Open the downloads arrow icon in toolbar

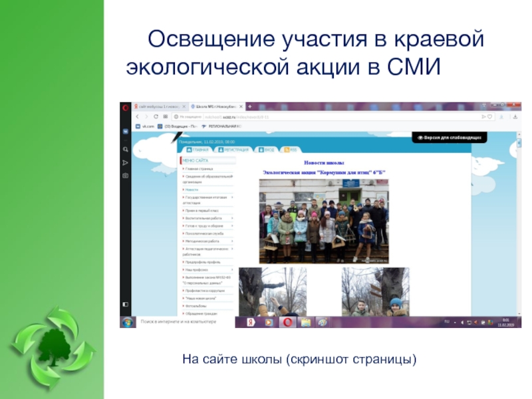[x=515, y=117]
